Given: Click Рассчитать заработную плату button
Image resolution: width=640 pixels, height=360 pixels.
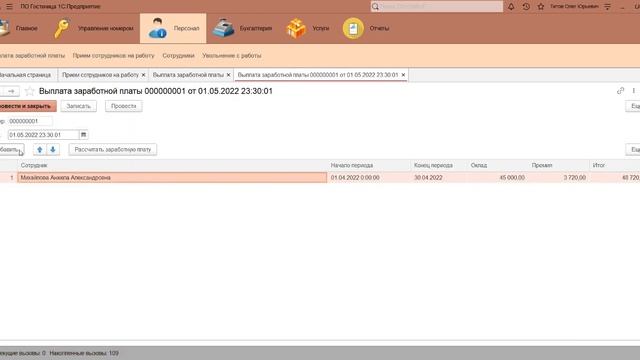Looking at the screenshot, I should [x=113, y=150].
